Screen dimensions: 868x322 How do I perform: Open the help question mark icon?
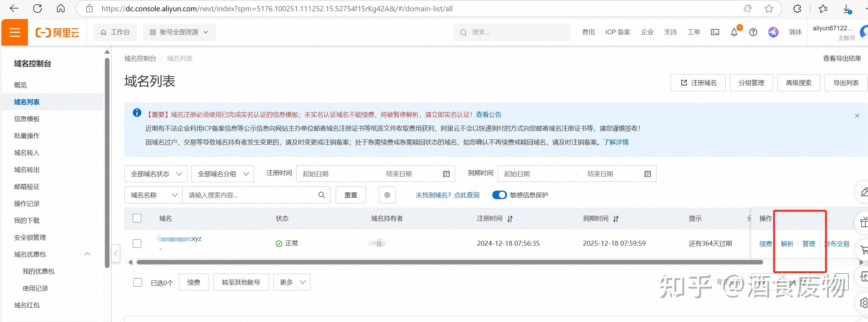point(753,32)
